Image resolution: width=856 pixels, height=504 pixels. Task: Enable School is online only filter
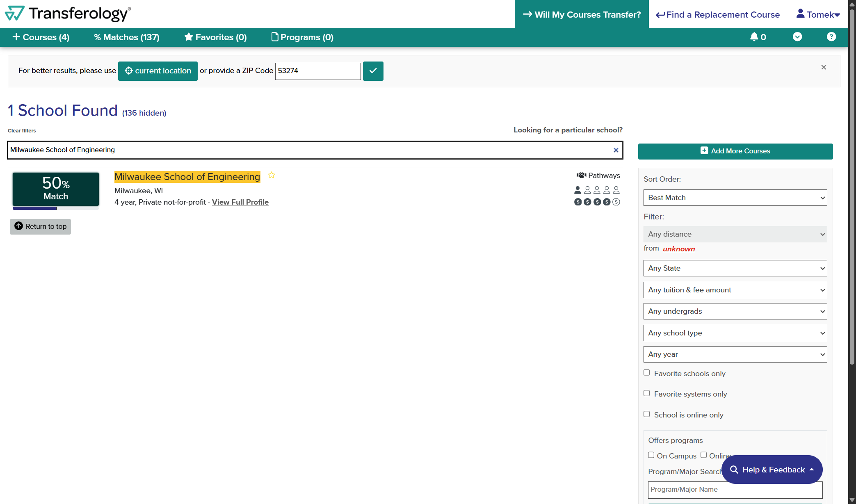point(647,414)
